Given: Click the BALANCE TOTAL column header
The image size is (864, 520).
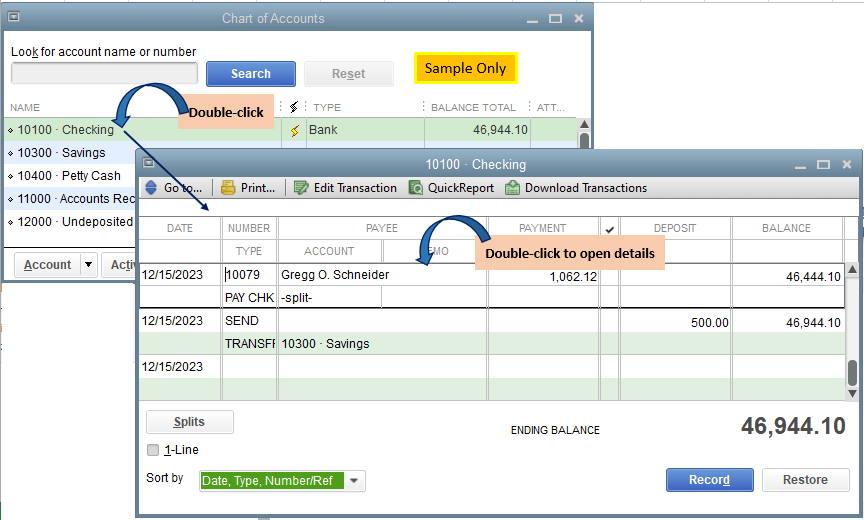Looking at the screenshot, I should point(473,107).
